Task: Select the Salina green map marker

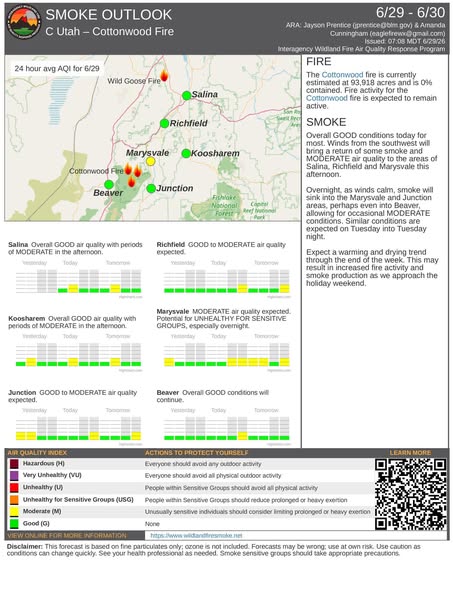Action: coord(187,96)
